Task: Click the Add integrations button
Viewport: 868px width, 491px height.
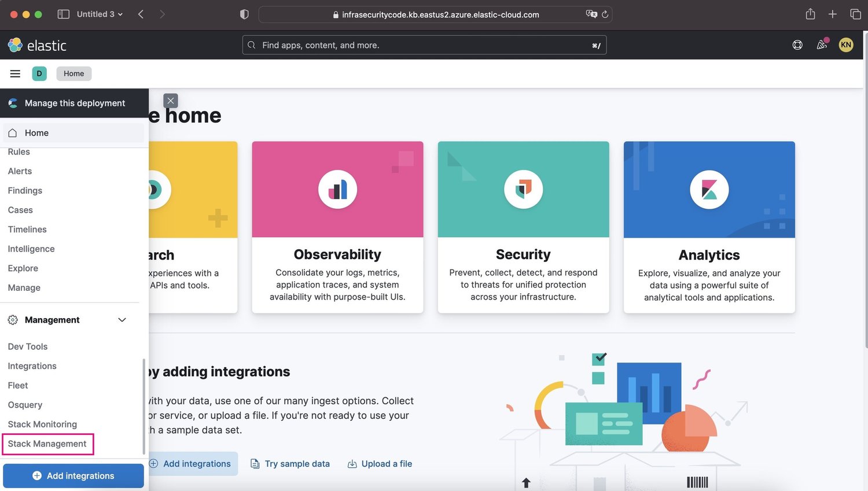Action: [x=73, y=475]
